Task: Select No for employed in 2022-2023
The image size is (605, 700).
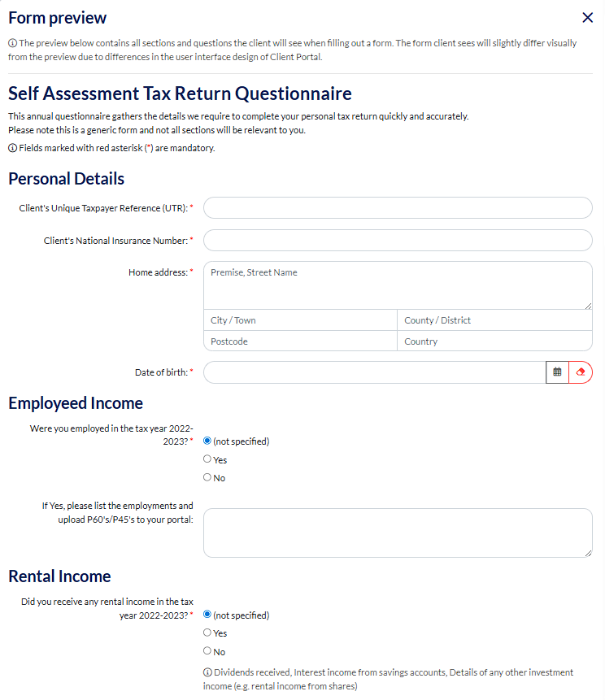Action: tap(207, 478)
